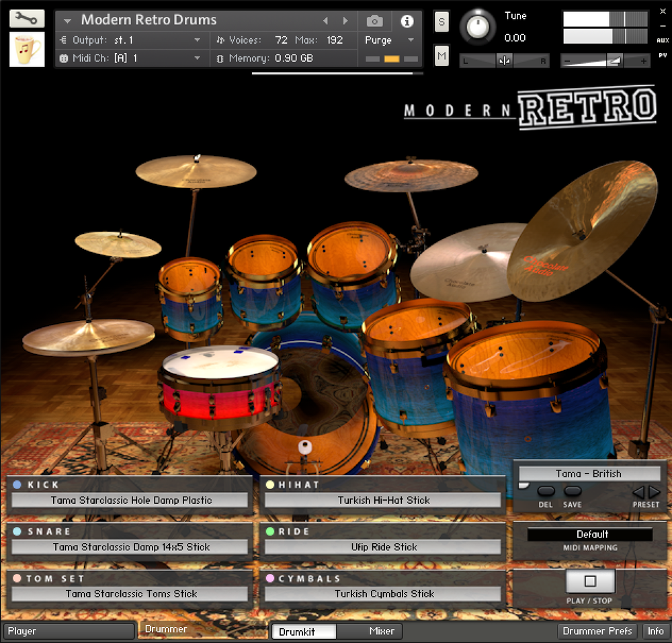Viewport: 672px width, 643px height.
Task: Mute the instrument with M button
Action: coord(442,56)
